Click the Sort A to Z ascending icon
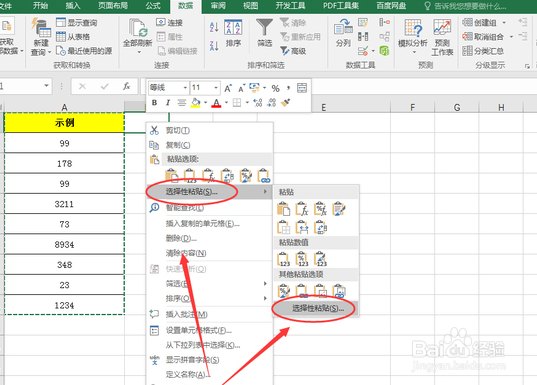The width and height of the screenshot is (537, 385). coord(214,27)
